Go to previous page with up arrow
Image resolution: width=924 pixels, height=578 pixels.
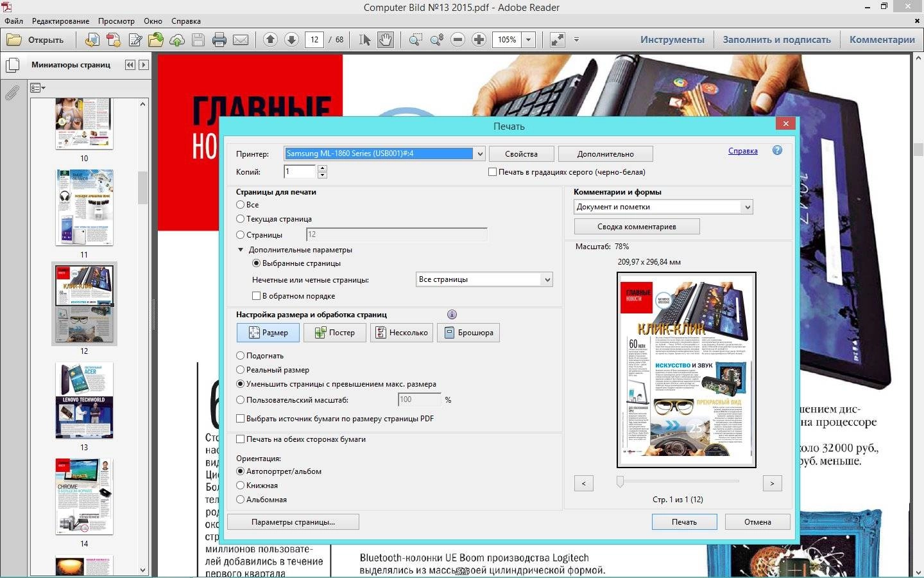[270, 40]
